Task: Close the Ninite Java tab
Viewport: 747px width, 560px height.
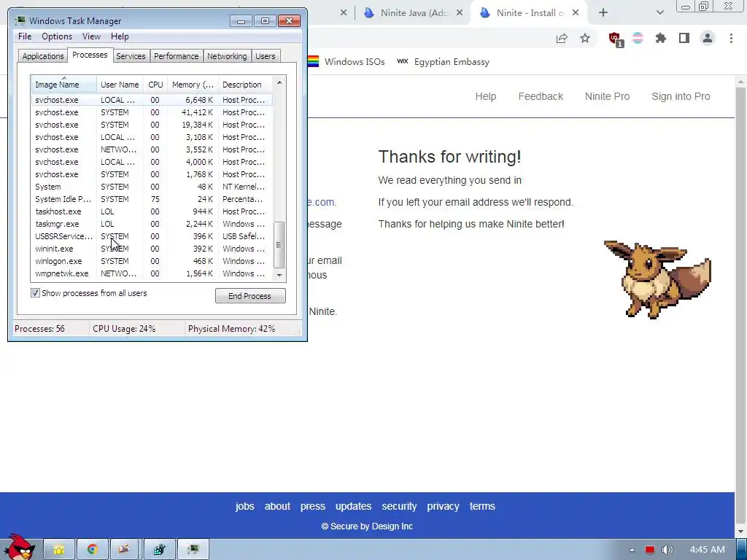Action: (x=460, y=13)
